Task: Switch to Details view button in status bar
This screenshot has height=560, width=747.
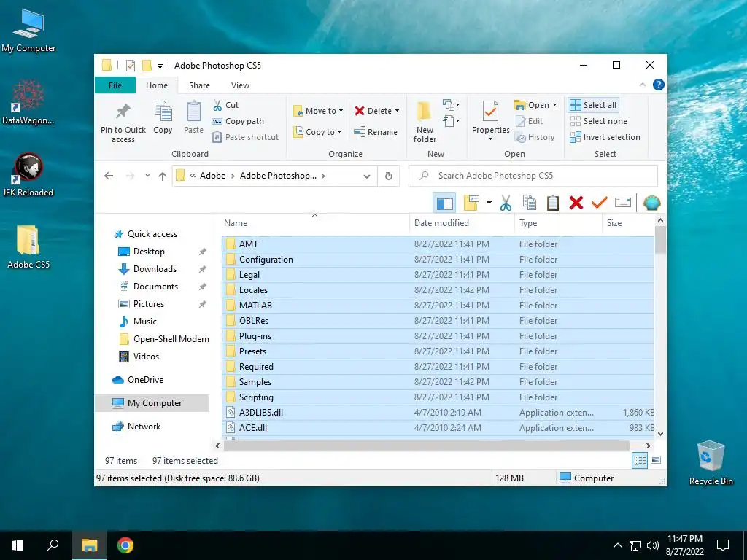Action: tap(640, 460)
